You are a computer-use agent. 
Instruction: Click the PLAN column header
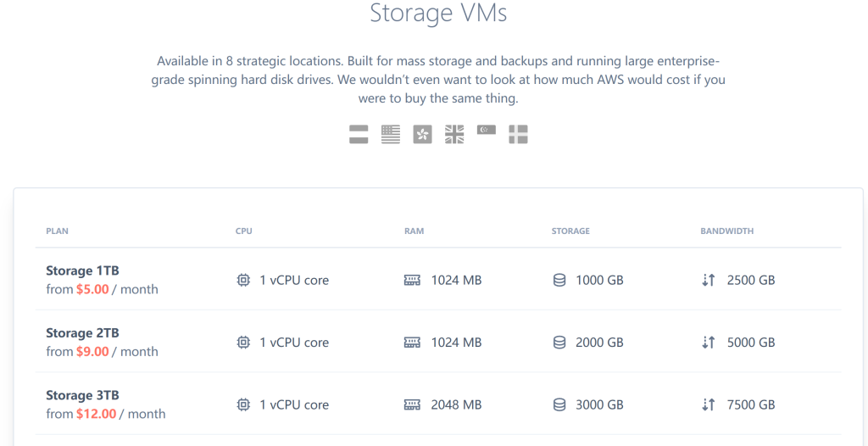pos(57,231)
